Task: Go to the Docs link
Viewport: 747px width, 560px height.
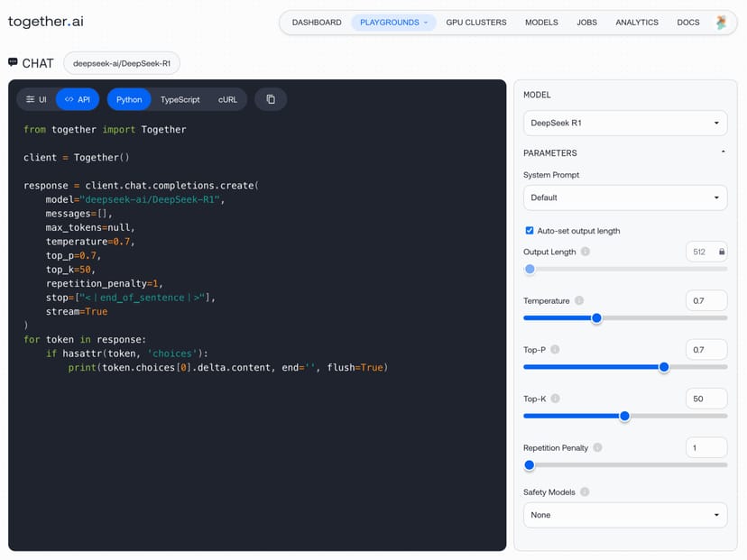Action: pyautogui.click(x=687, y=23)
